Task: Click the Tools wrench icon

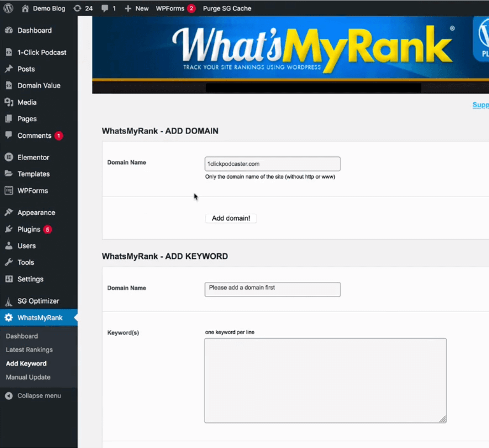Action: [x=9, y=262]
